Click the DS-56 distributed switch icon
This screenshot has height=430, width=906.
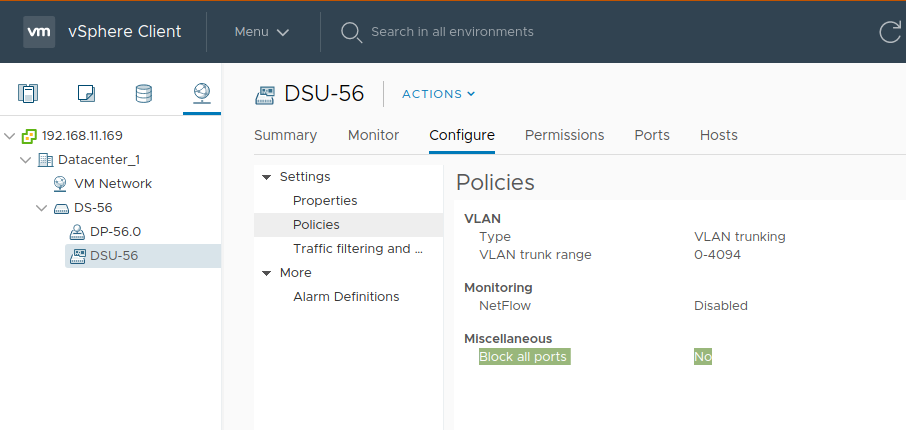tap(61, 208)
